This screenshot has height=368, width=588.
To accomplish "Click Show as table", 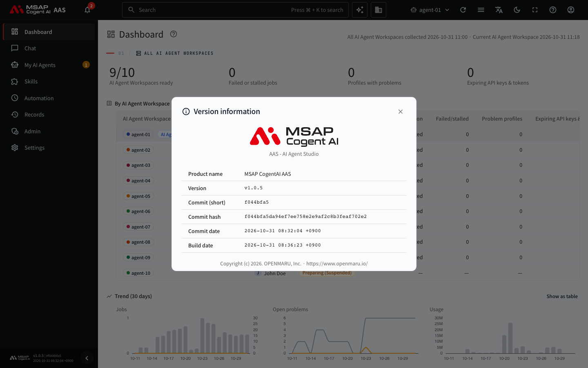I will [562, 296].
